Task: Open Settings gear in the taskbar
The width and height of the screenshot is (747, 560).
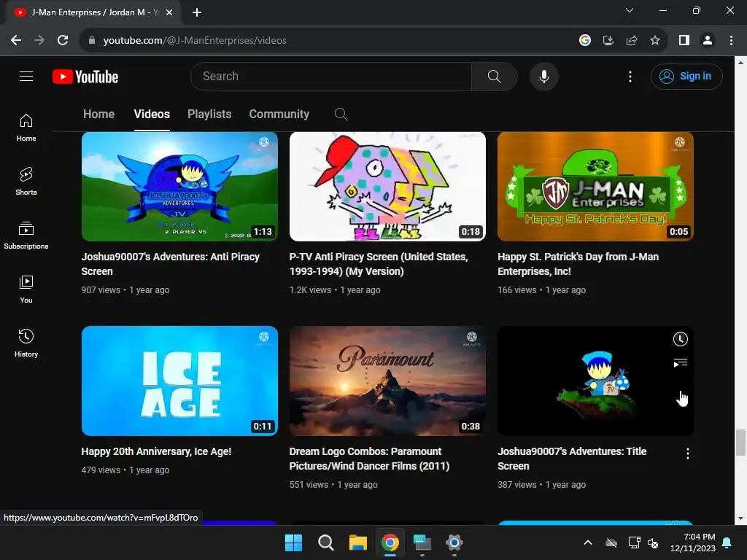Action: coord(454,542)
